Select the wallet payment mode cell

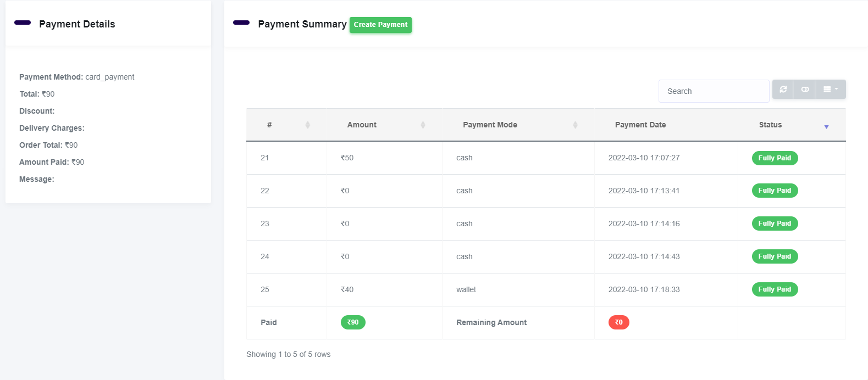(466, 289)
